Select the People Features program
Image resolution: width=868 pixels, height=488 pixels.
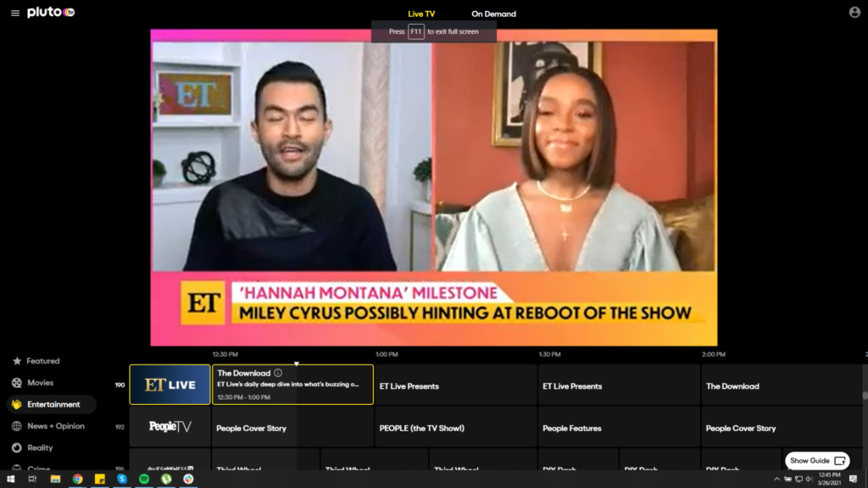click(619, 427)
